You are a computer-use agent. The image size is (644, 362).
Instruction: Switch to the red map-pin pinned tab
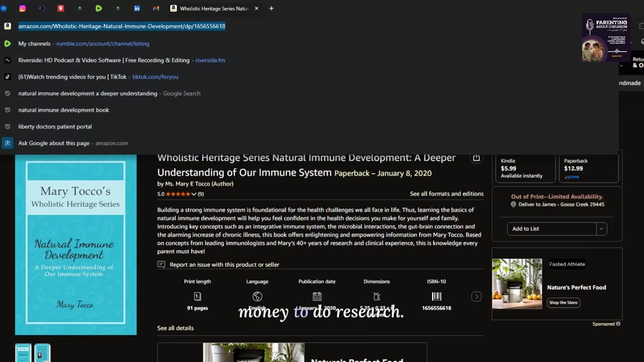pyautogui.click(x=60, y=9)
